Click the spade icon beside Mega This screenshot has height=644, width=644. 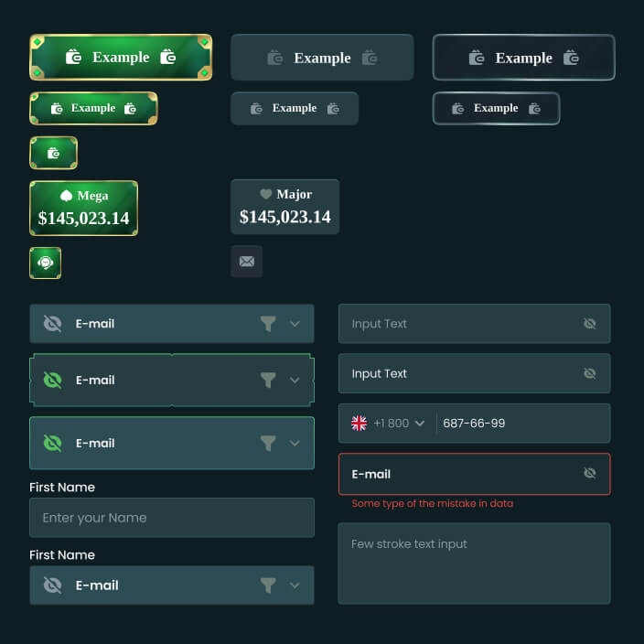(x=66, y=196)
